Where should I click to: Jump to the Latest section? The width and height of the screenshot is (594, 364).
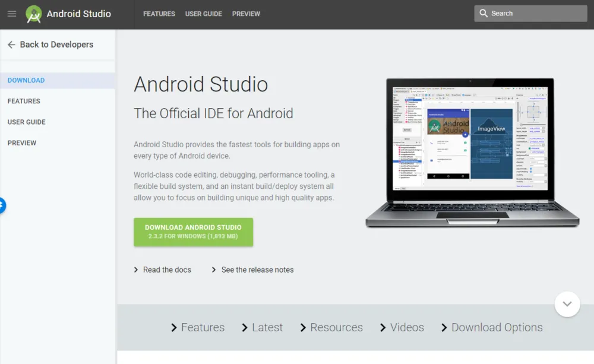point(267,328)
